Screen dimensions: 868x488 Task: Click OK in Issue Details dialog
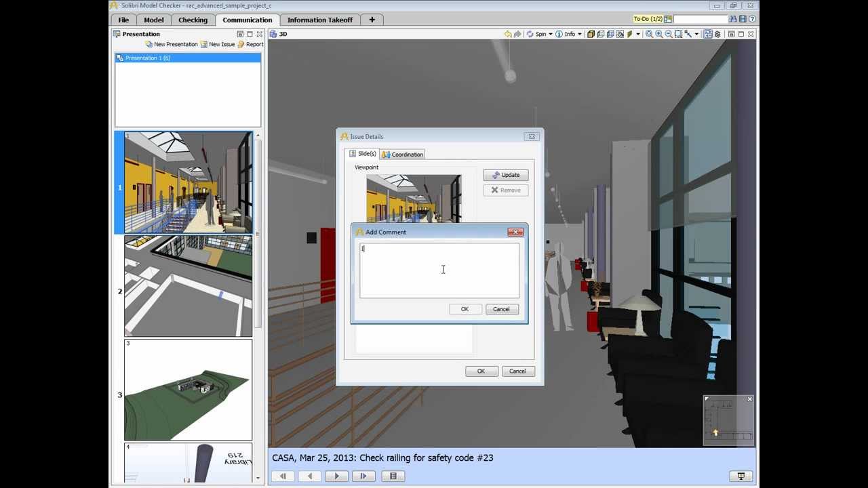(x=481, y=371)
